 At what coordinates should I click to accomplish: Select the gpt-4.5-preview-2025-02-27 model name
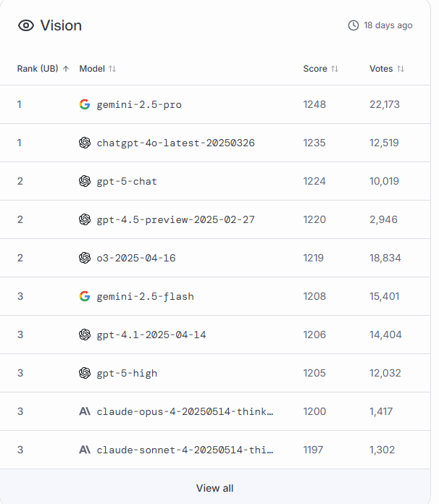(x=175, y=219)
